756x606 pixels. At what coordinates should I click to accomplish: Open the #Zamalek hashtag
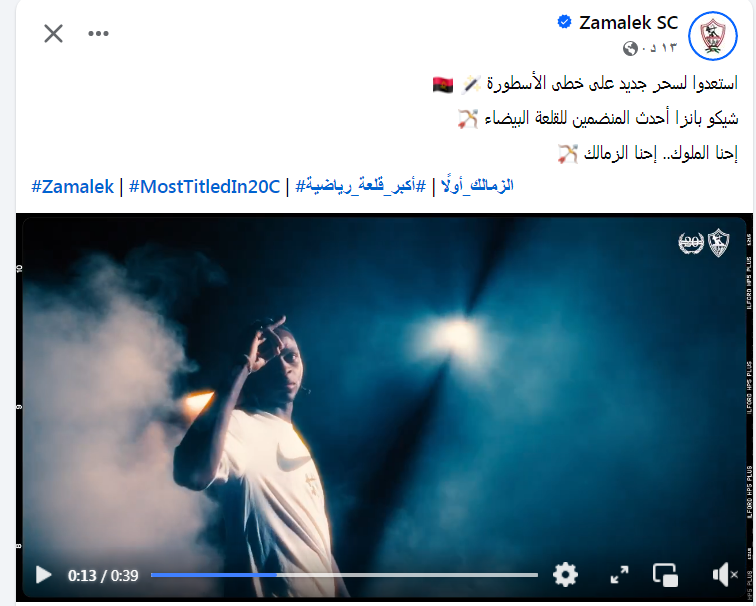(x=72, y=187)
